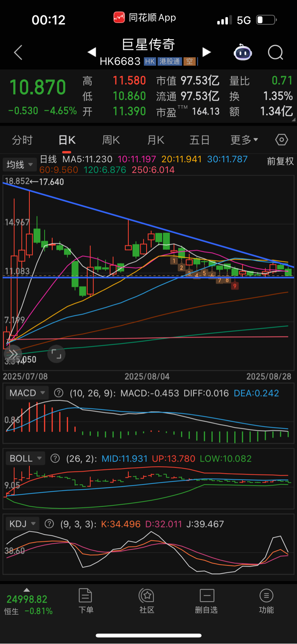Tap the fullscreen chart icon

coord(56,354)
